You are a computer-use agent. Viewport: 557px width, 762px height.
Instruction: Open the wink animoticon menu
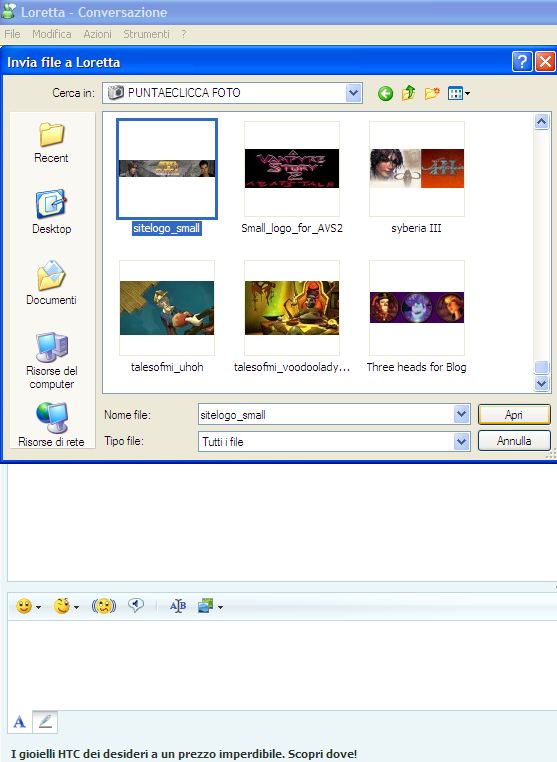pyautogui.click(x=62, y=606)
